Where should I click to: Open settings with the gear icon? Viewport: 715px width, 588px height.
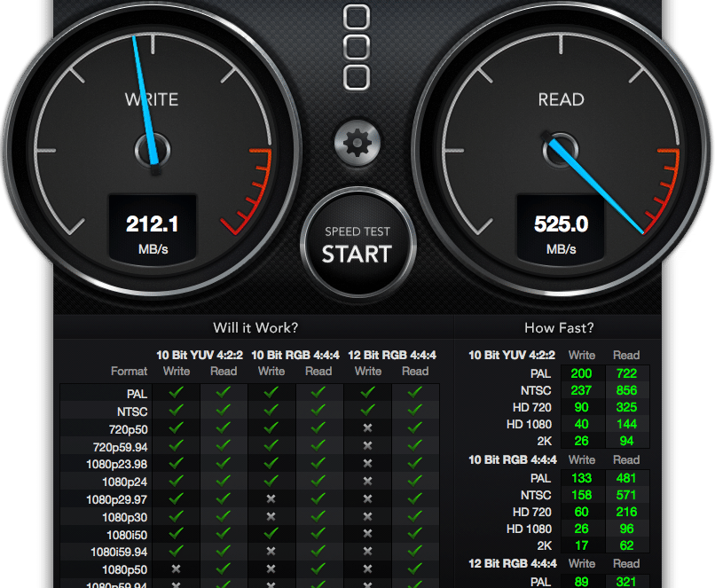[x=357, y=143]
